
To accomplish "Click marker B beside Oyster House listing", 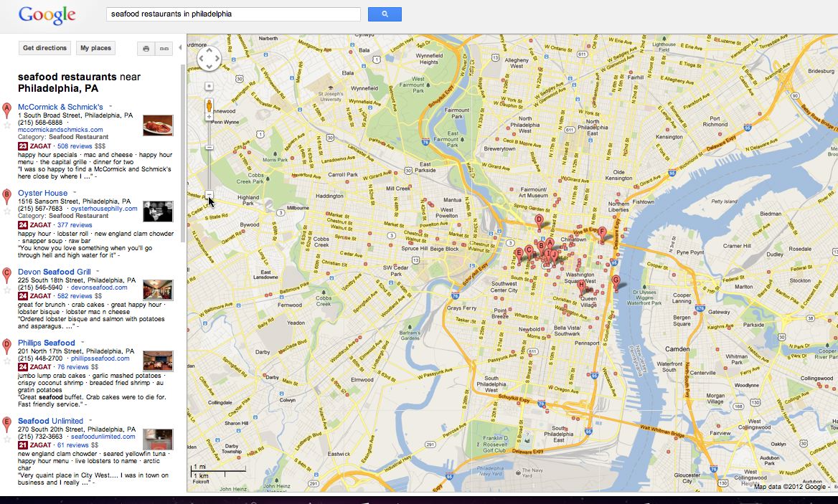I will (x=7, y=196).
